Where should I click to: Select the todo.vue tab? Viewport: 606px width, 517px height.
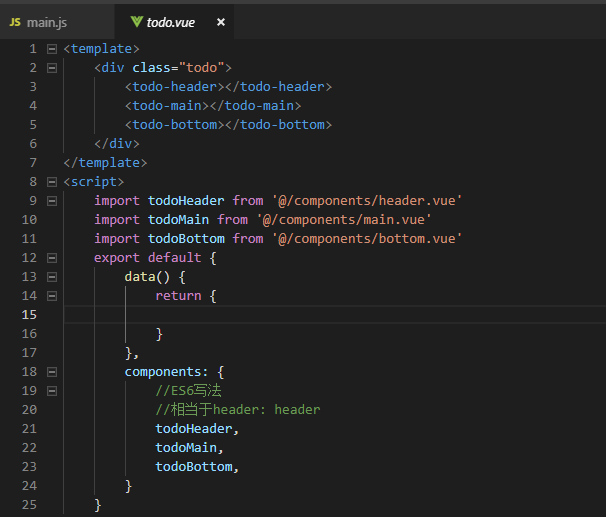click(x=174, y=22)
